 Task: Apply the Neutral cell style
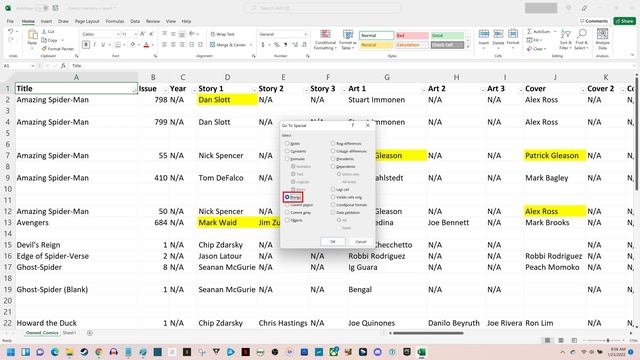376,45
